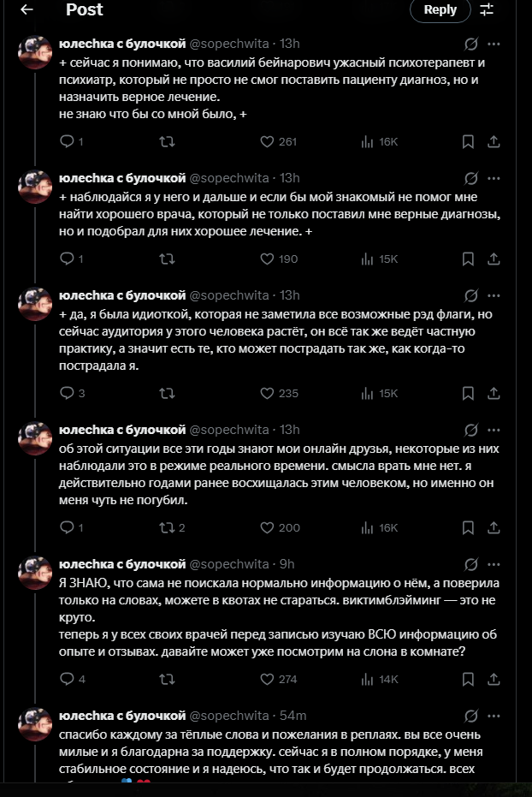Like the tweet with 274 likes
This screenshot has height=797, width=532.
[267, 679]
